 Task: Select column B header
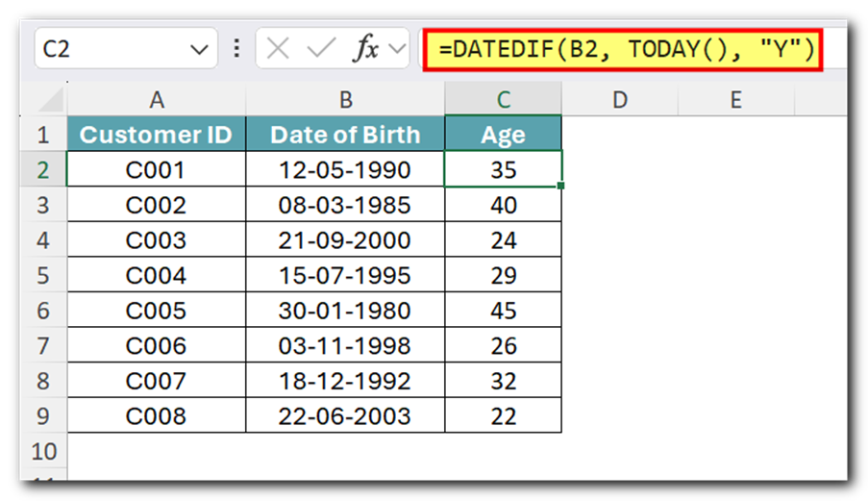click(x=345, y=100)
